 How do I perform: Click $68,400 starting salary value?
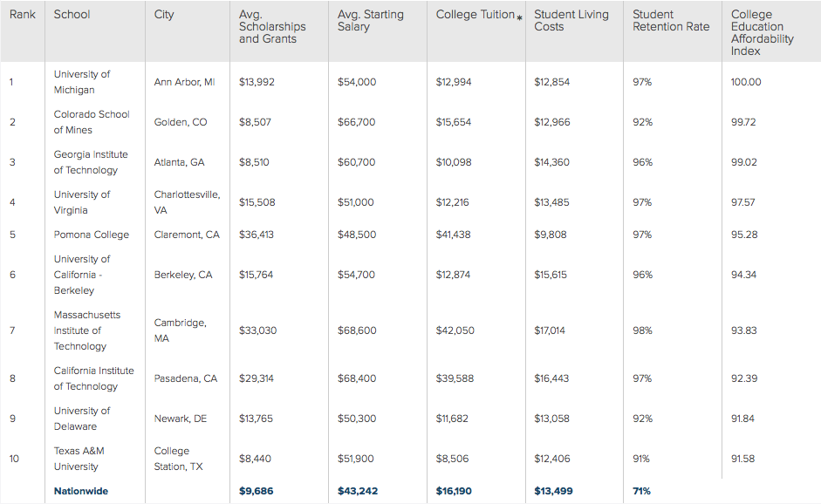357,378
